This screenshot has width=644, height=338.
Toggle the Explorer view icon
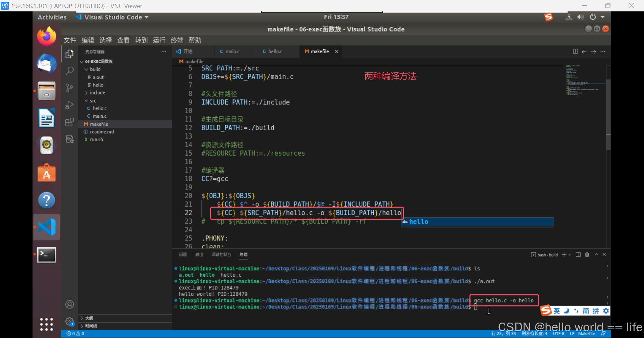(69, 54)
